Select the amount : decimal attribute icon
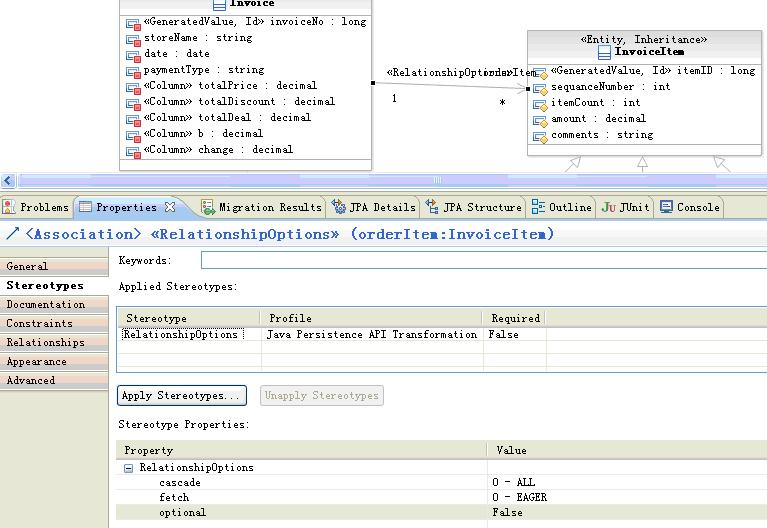The image size is (767, 528). (540, 121)
